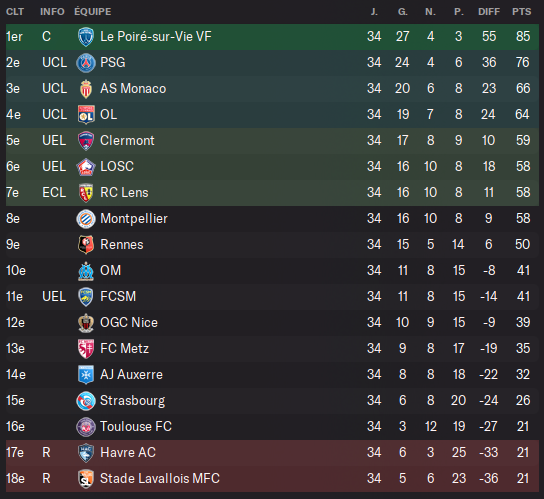This screenshot has height=499, width=544.
Task: Click the OGC Nice team name
Action: pyautogui.click(x=129, y=323)
